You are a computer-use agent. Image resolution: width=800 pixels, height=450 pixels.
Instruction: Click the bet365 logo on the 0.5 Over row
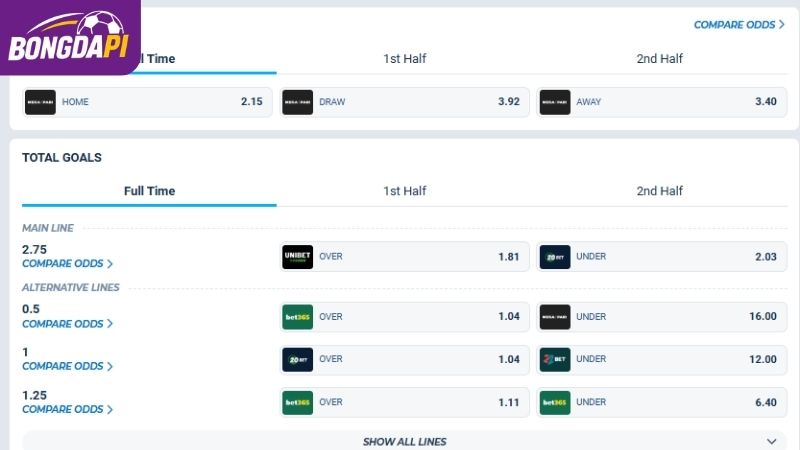(x=297, y=317)
